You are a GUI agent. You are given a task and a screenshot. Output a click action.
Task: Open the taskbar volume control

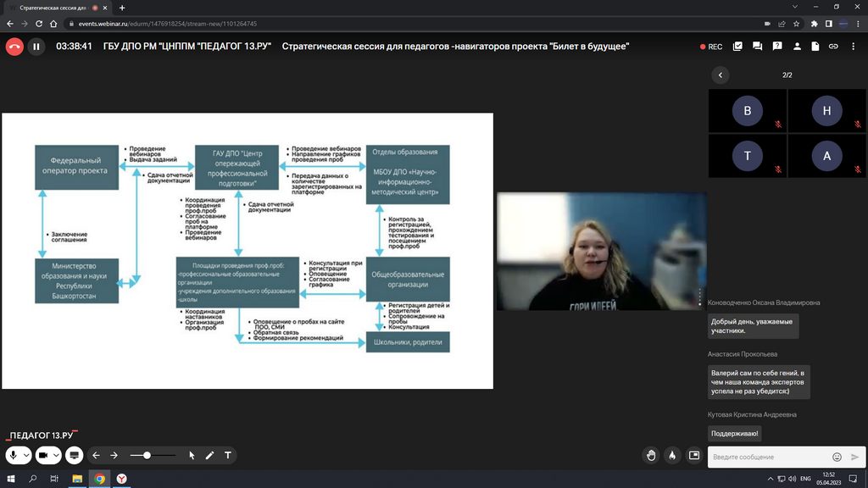point(793,479)
